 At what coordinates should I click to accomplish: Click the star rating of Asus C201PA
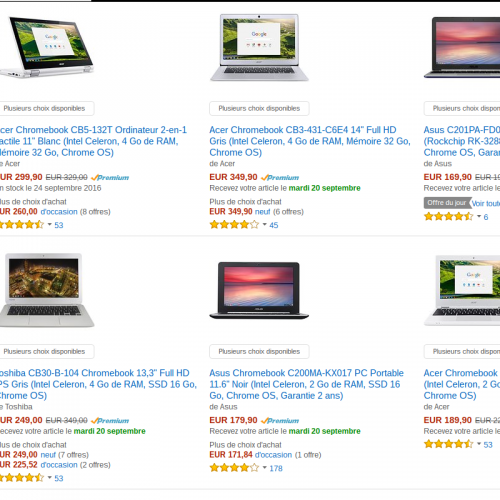[449, 217]
